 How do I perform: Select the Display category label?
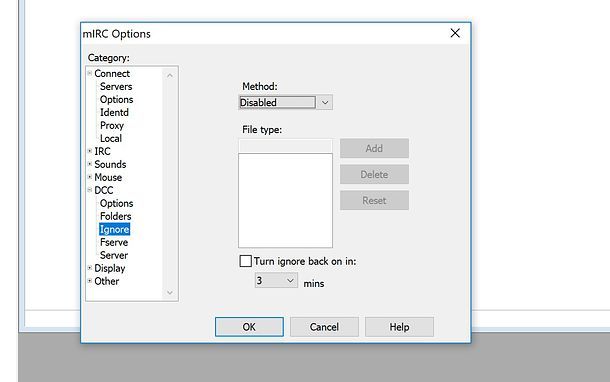[110, 268]
